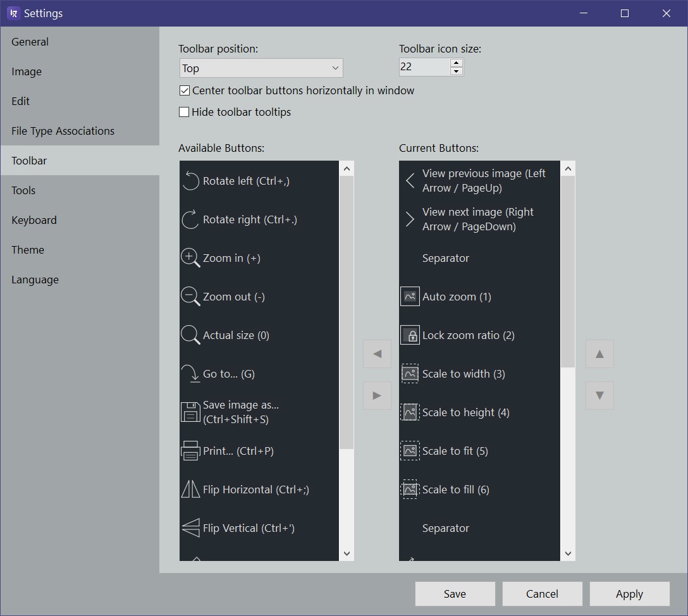
Task: Click the Toolbar icon size input field
Action: pos(425,66)
